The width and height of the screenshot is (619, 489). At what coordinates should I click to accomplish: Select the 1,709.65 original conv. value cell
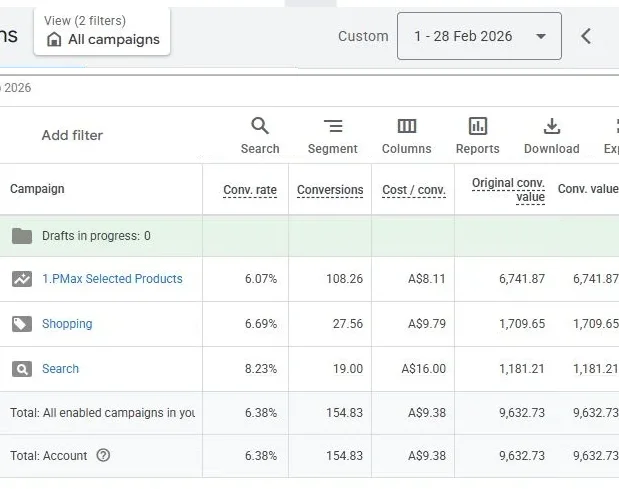click(522, 324)
